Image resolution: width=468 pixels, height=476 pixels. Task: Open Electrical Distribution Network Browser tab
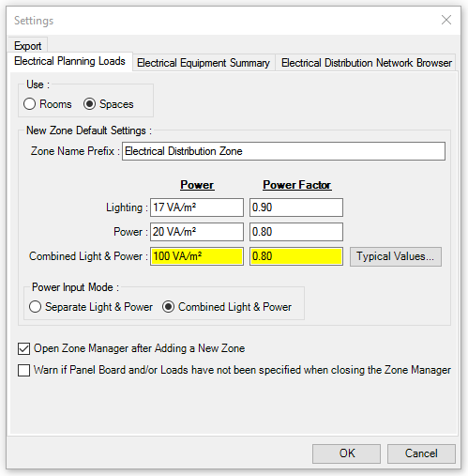(x=367, y=63)
